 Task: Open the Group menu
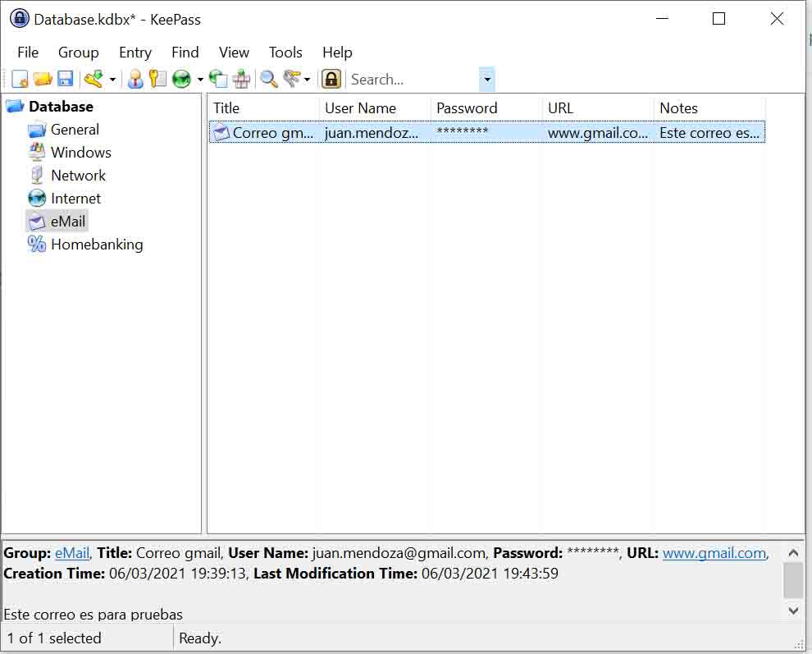(x=78, y=53)
